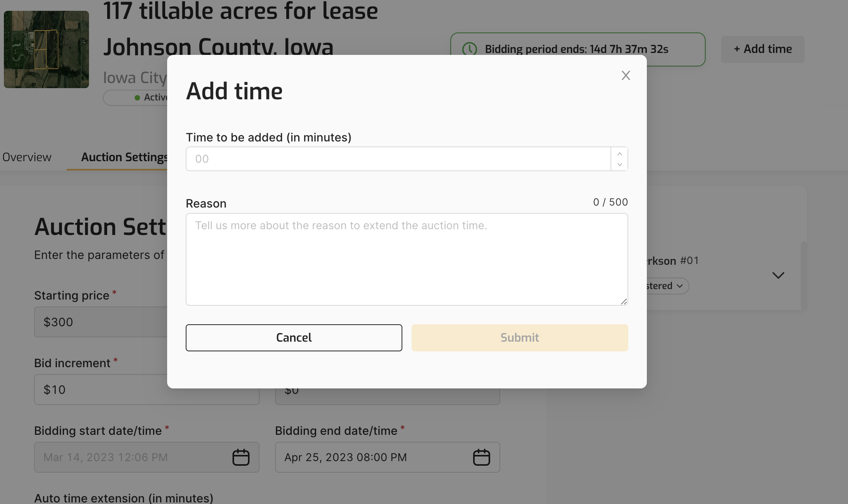Open the calendar picker for bidding end date

click(x=482, y=457)
